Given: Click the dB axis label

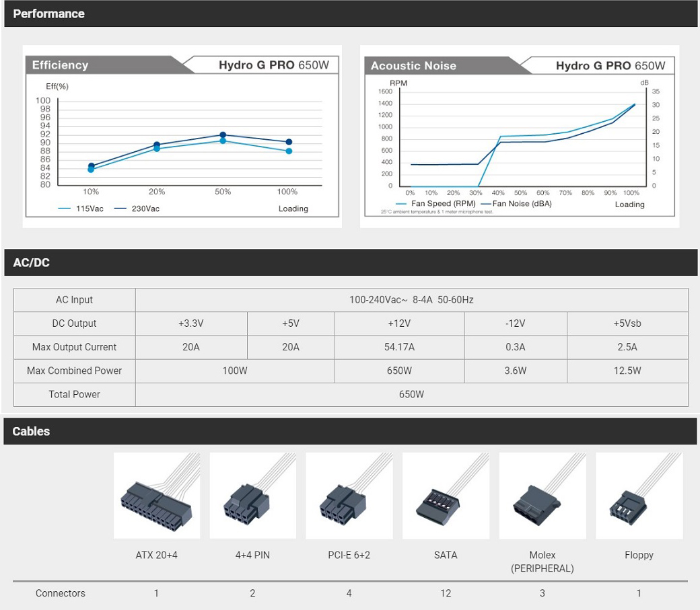Looking at the screenshot, I should (644, 83).
